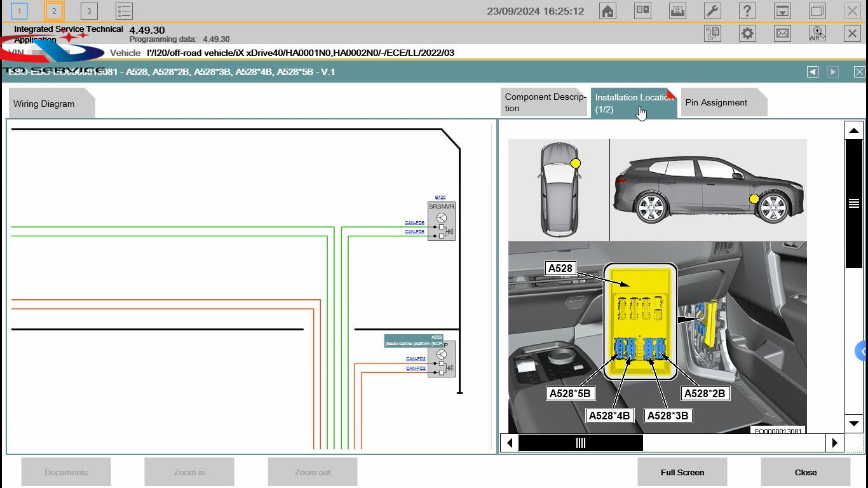Open the envelope feedback icon
The height and width of the screenshot is (488, 868).
(782, 34)
